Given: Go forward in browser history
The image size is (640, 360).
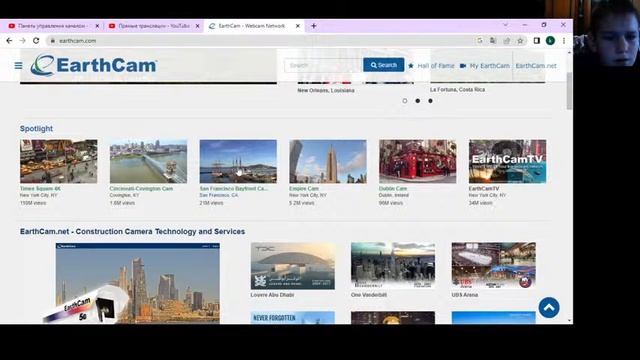Looking at the screenshot, I should coord(22,41).
